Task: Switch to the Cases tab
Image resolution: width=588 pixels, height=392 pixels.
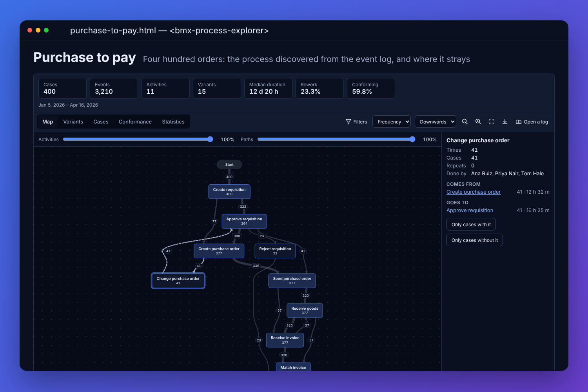Action: [x=101, y=122]
